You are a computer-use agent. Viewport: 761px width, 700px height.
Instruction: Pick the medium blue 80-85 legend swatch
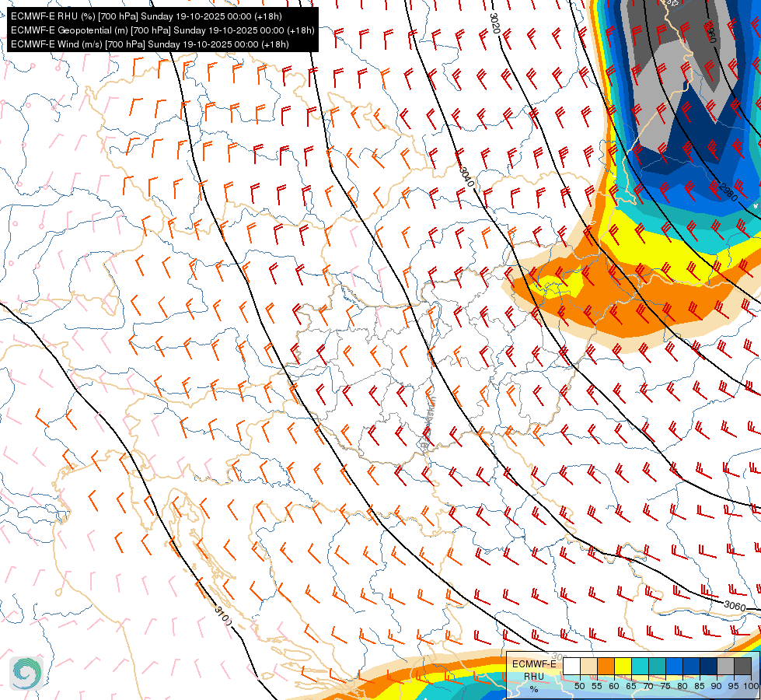691,666
